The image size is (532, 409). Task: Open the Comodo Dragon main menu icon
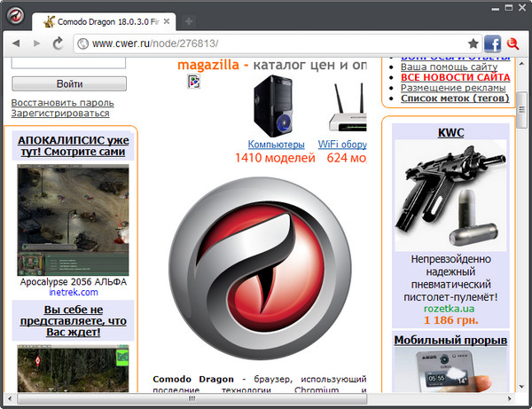coord(16,16)
